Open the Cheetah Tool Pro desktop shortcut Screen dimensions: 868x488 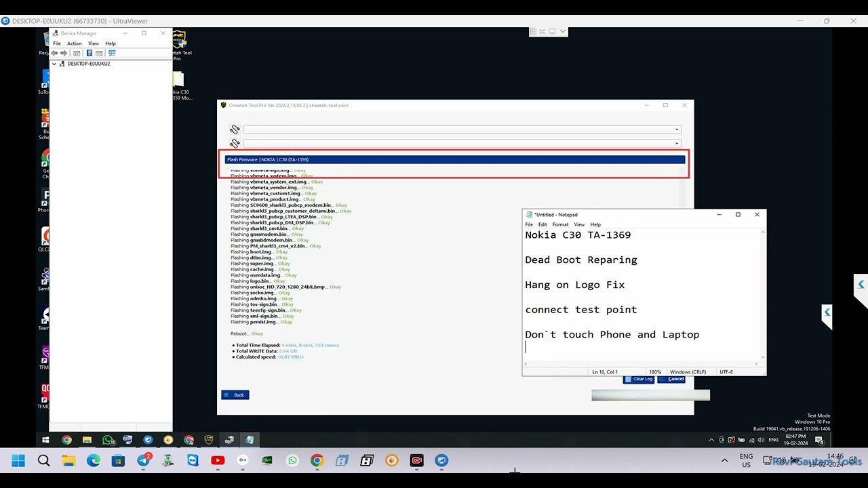click(179, 45)
